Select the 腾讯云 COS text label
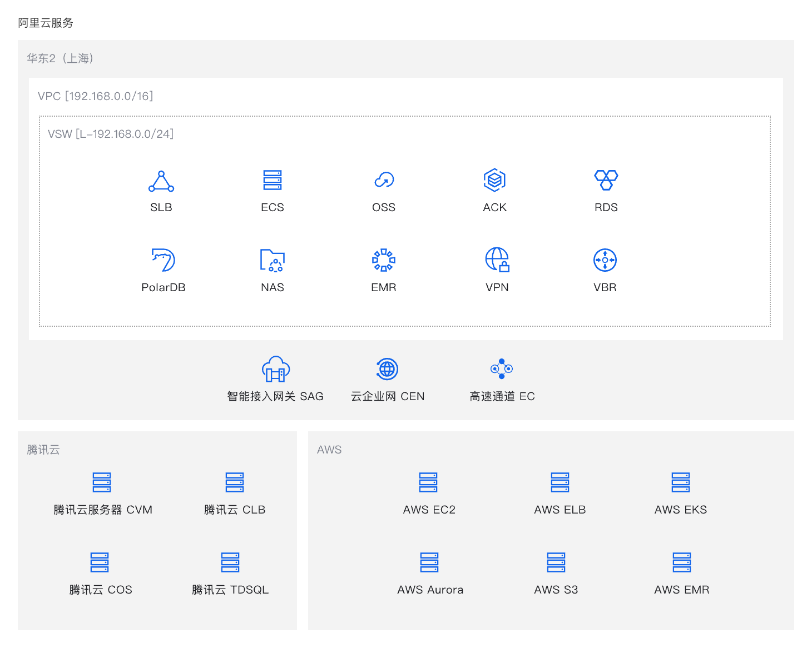Viewport: 812px width, 648px height. pos(101,590)
